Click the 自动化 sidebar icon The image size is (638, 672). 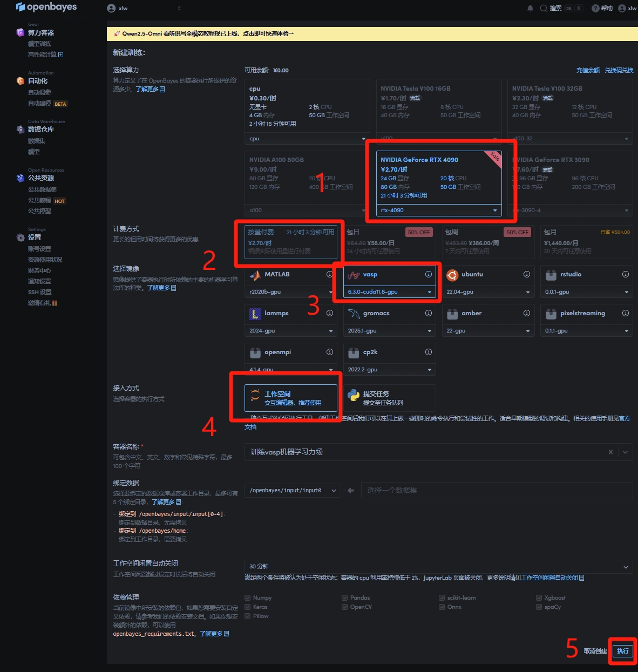click(x=20, y=81)
